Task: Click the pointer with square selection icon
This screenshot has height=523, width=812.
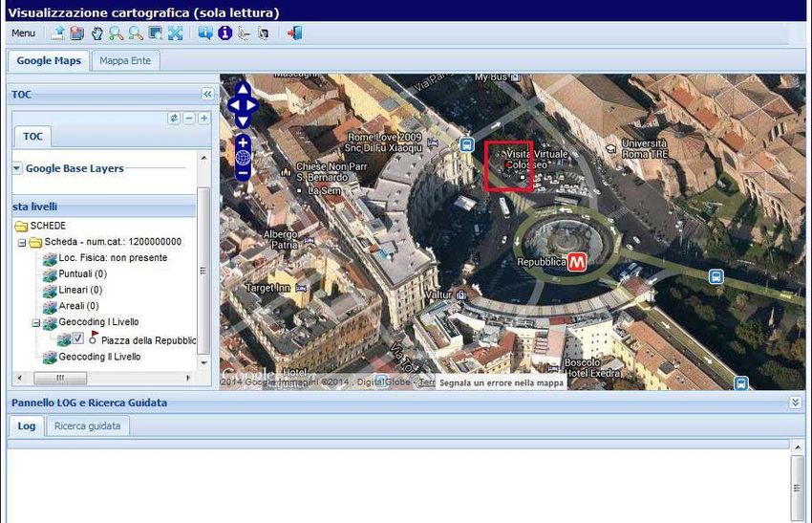Action: pyautogui.click(x=264, y=33)
